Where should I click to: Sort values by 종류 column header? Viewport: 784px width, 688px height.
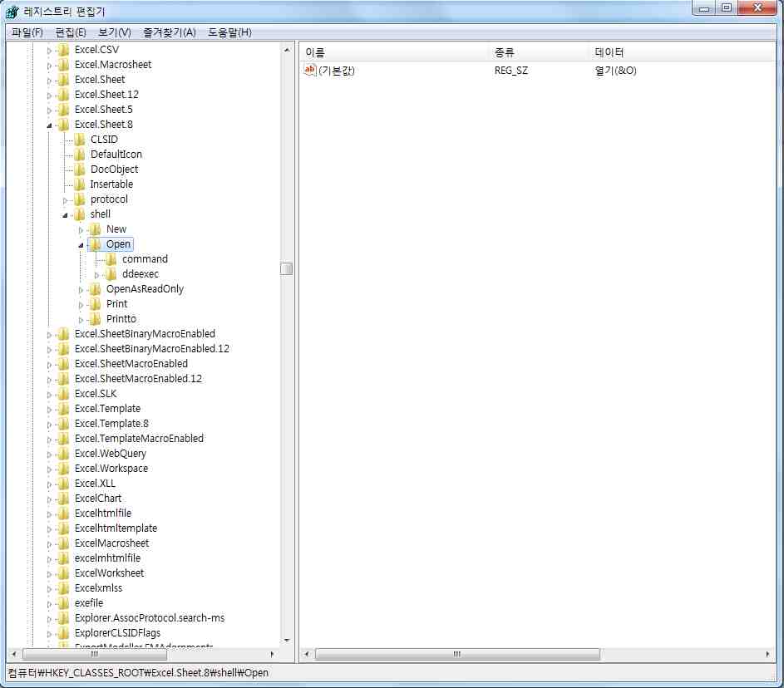click(x=539, y=52)
